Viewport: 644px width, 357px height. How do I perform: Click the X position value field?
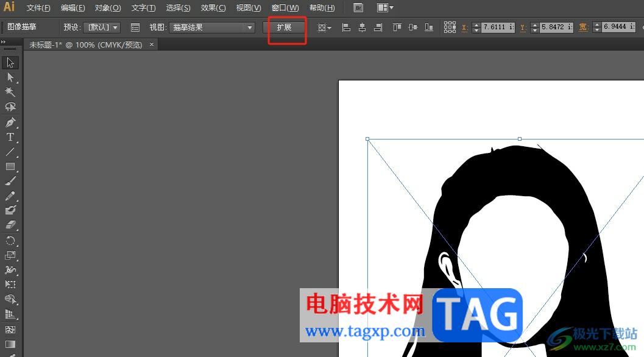(498, 27)
